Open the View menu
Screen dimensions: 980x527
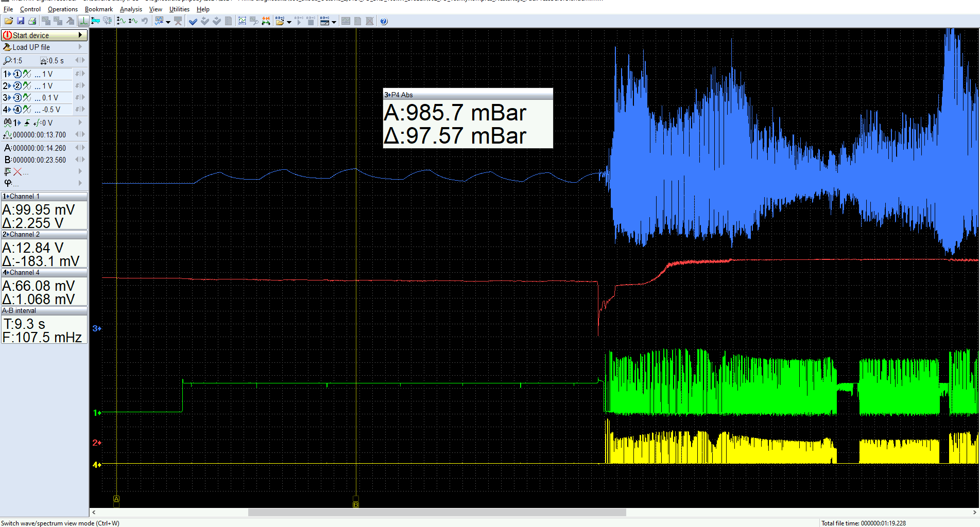(x=156, y=9)
